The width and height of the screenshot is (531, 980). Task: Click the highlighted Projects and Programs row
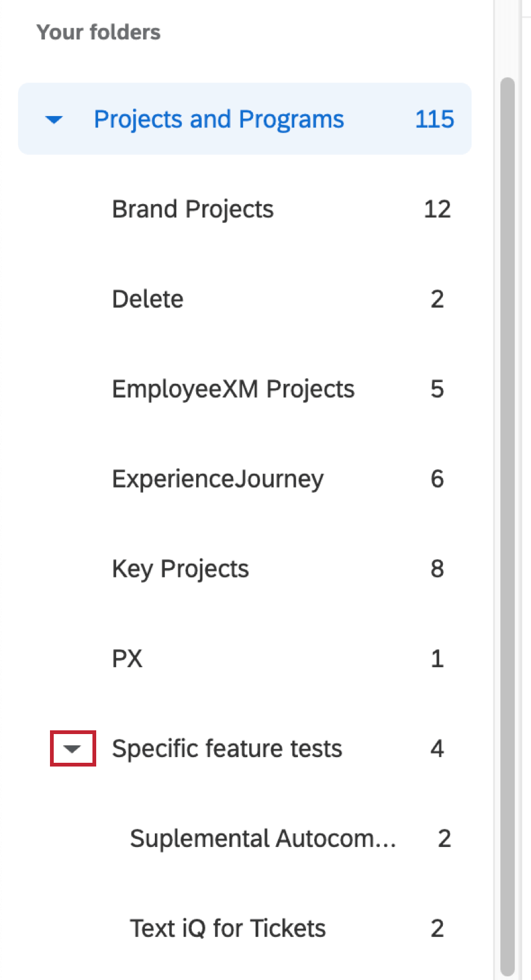point(219,119)
